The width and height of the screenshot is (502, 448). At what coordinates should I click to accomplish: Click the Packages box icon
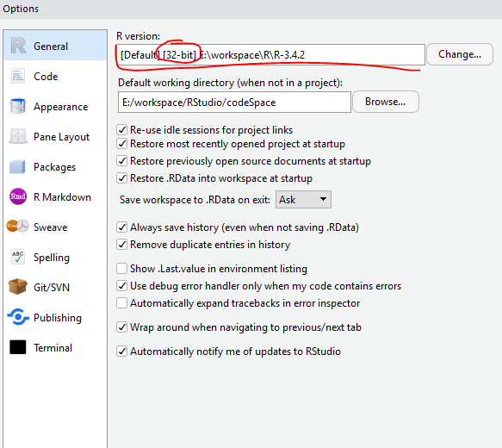pyautogui.click(x=17, y=166)
